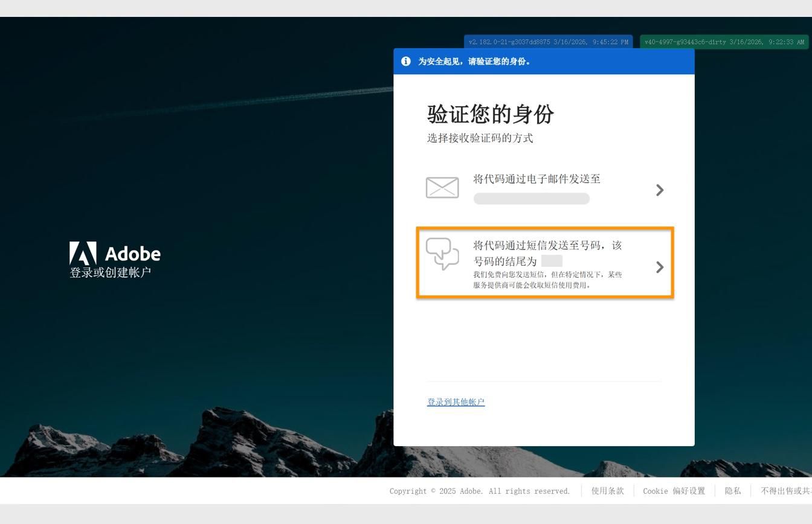Screen dimensions: 812x524
Task: Click the chevron beside the email option
Action: coord(660,190)
